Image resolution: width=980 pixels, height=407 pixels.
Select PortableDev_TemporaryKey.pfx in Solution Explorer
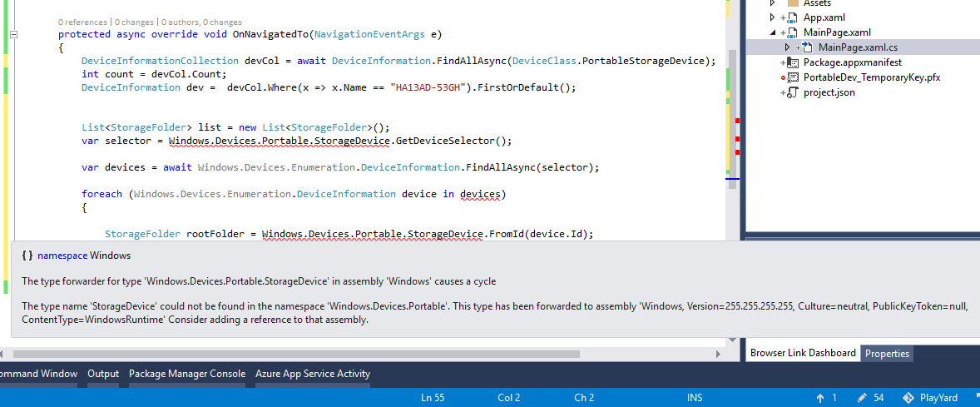pyautogui.click(x=872, y=77)
